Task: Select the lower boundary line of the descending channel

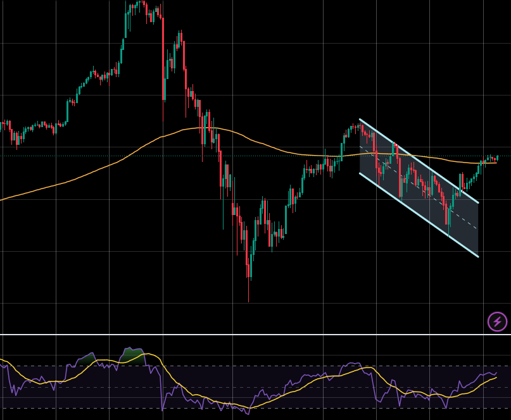Action: coord(418,214)
